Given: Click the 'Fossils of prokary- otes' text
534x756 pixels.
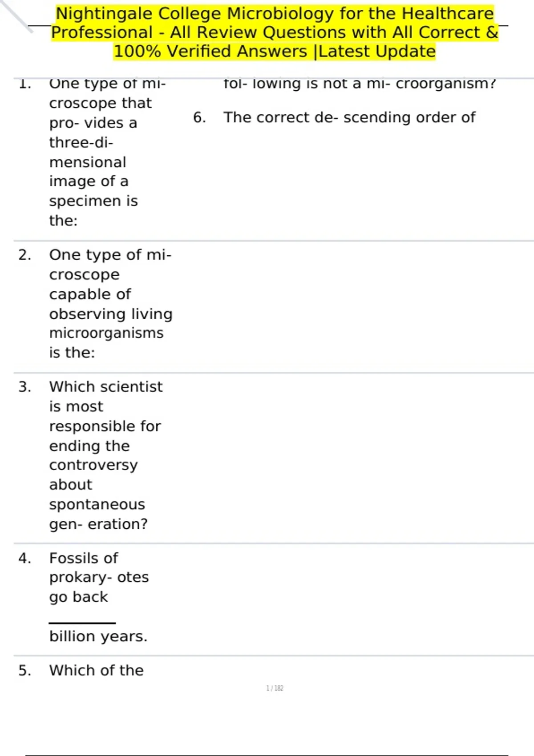Looking at the screenshot, I should (x=98, y=568).
